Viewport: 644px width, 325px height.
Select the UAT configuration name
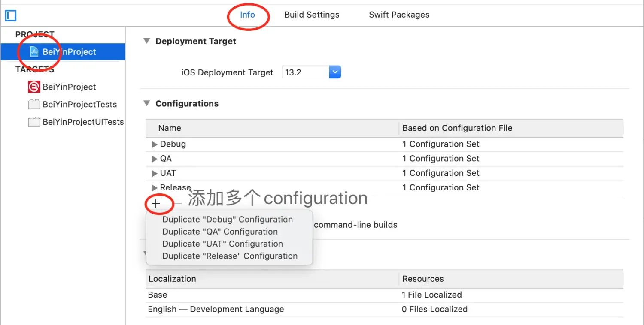[x=168, y=173]
